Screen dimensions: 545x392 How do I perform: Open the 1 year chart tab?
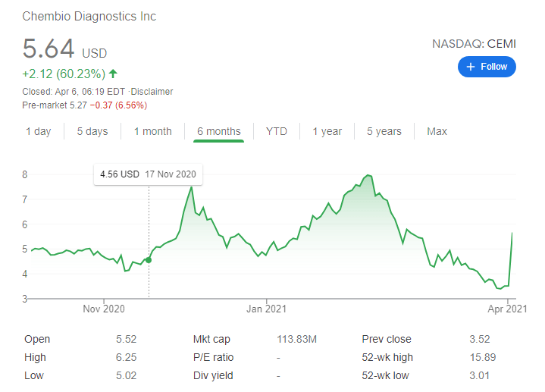point(327,131)
